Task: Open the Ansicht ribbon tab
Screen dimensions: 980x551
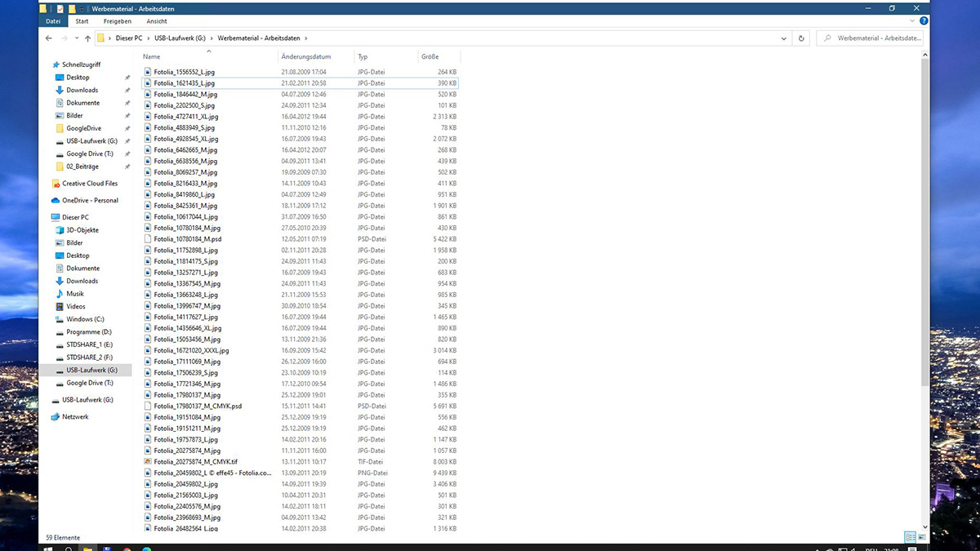Action: pyautogui.click(x=157, y=21)
